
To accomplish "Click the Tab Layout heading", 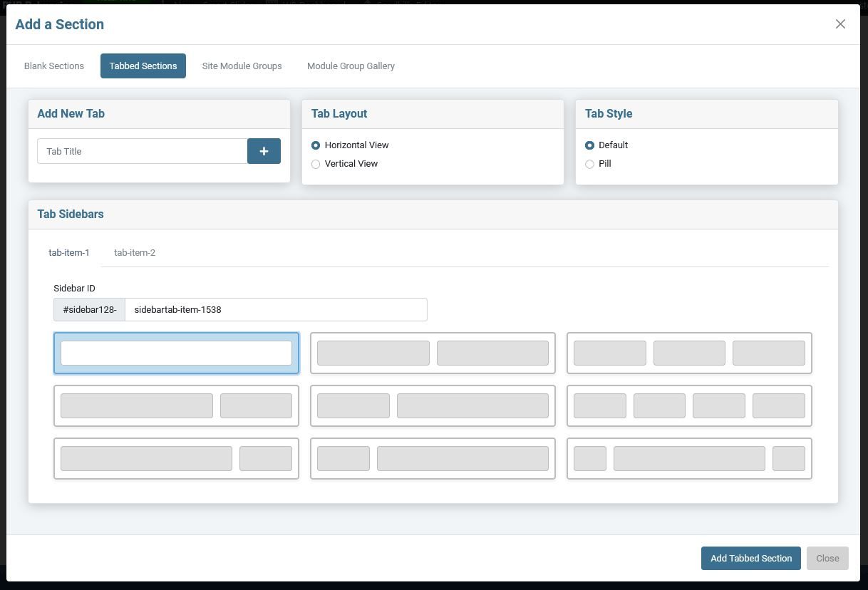I will (339, 113).
